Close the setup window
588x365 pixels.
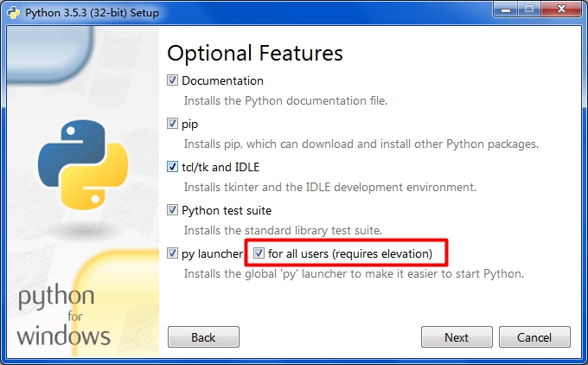(x=561, y=9)
